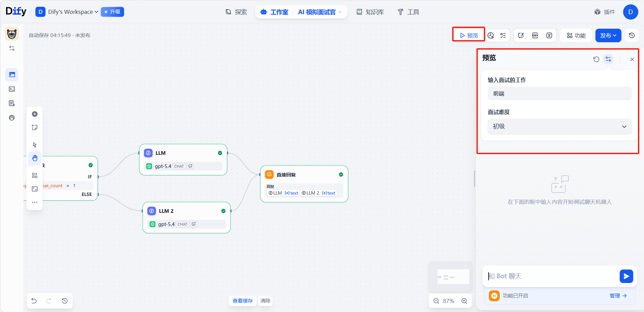
Task: Click the Bot chat input field
Action: click(551, 276)
